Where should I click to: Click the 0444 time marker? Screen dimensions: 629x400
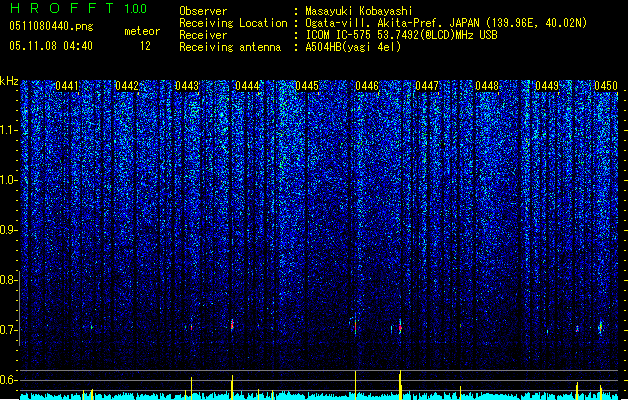tap(247, 86)
